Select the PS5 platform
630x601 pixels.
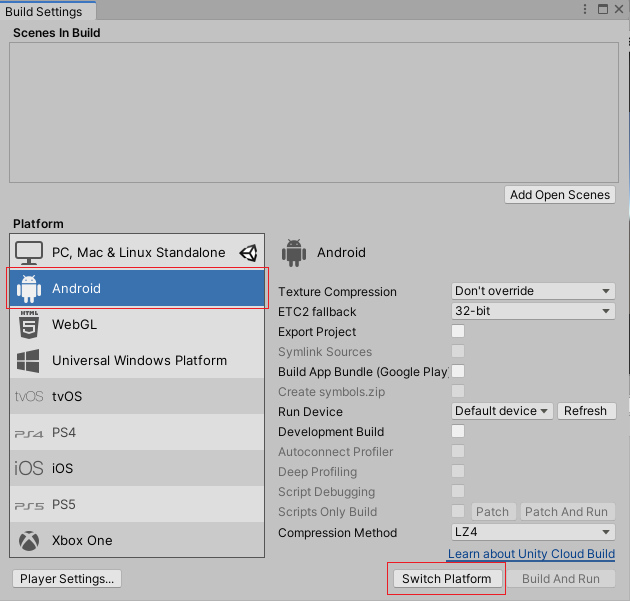[x=137, y=504]
